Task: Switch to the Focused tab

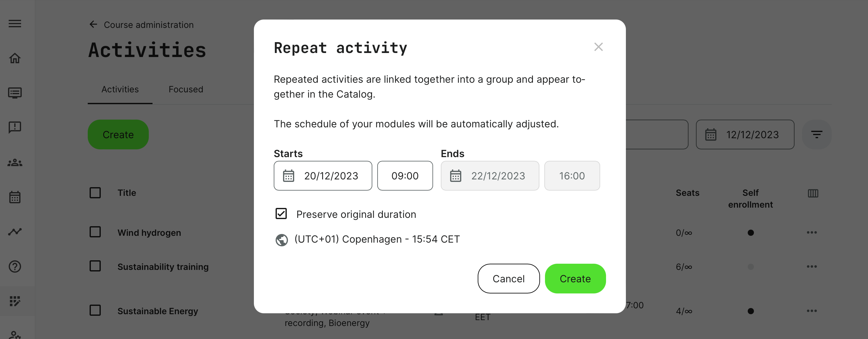Action: [x=186, y=89]
